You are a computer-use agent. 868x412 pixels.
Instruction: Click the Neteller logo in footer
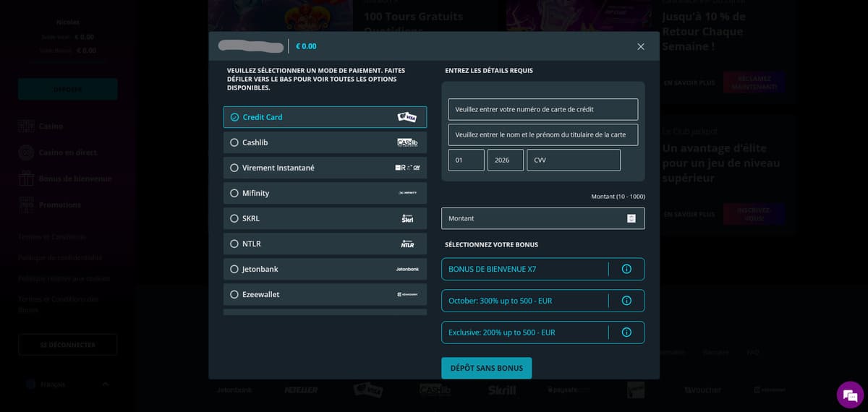[301, 390]
